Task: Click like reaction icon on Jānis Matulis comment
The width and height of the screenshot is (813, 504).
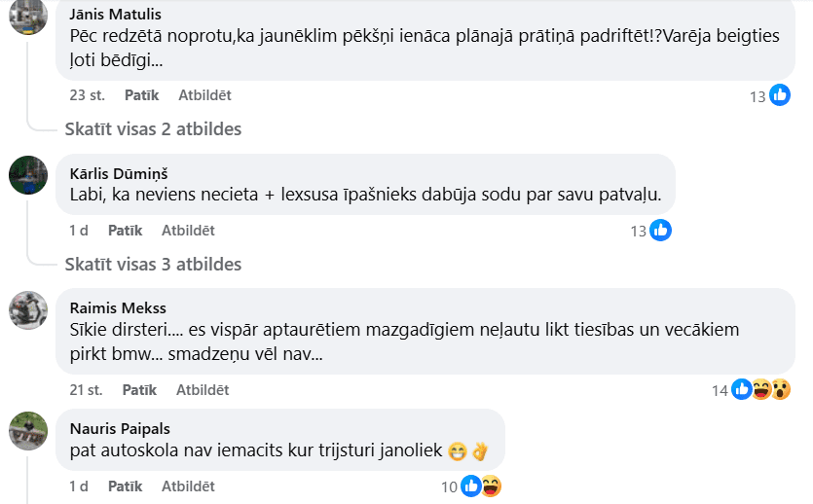Action: pyautogui.click(x=780, y=95)
